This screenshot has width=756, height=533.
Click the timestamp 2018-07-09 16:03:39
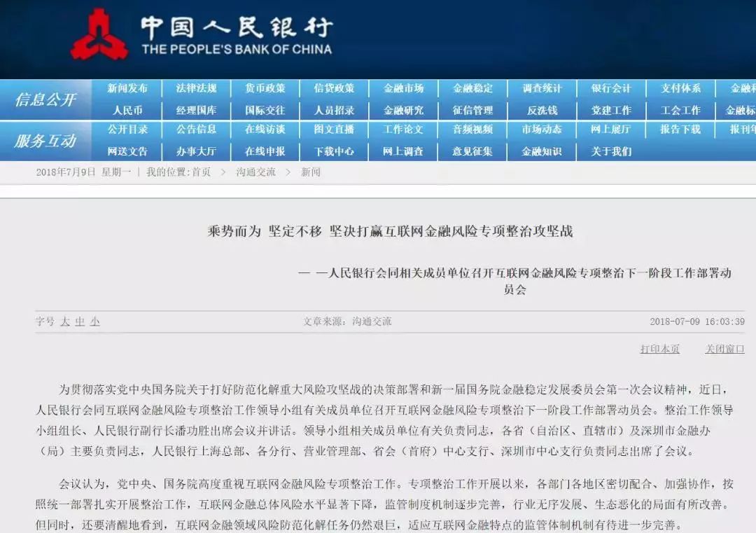pos(697,321)
